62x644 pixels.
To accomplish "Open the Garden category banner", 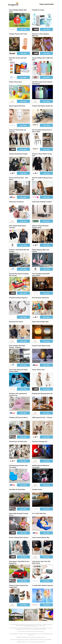I will coord(16,615).
